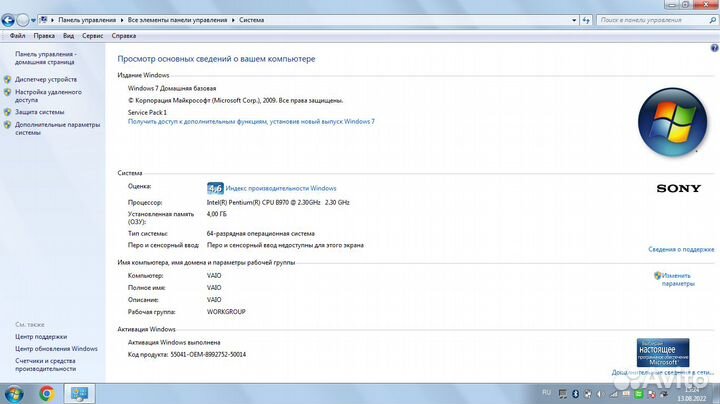Screen dimensions: 720x404
Task: Open 'Настройка удаленного доступа' link
Action: click(x=48, y=96)
